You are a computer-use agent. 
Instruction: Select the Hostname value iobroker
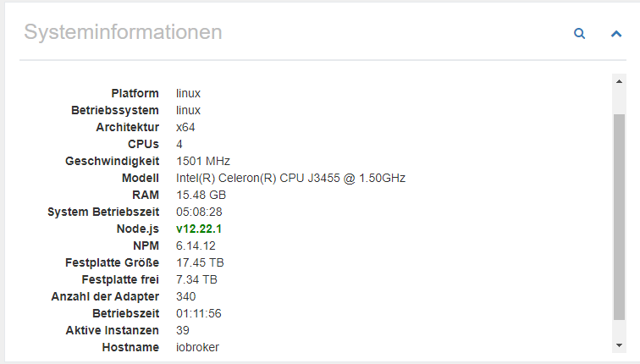click(x=197, y=347)
